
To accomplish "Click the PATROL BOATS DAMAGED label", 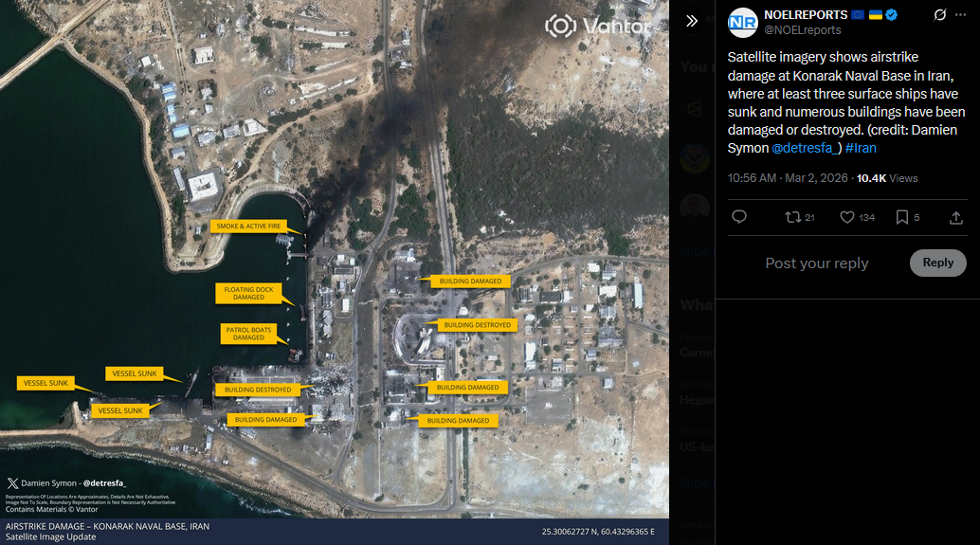I will (248, 334).
